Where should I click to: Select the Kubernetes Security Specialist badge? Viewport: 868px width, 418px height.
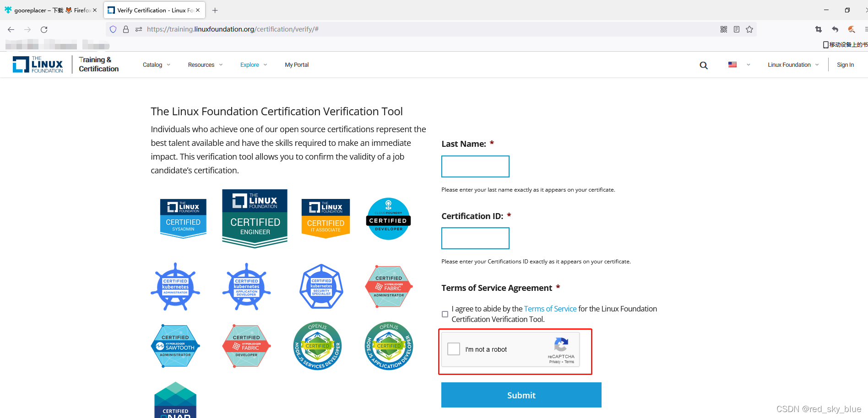(321, 287)
